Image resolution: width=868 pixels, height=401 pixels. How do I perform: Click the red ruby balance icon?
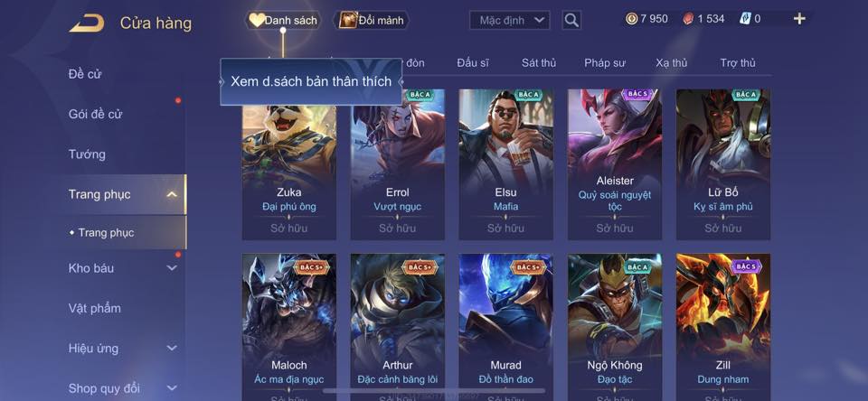coord(689,19)
